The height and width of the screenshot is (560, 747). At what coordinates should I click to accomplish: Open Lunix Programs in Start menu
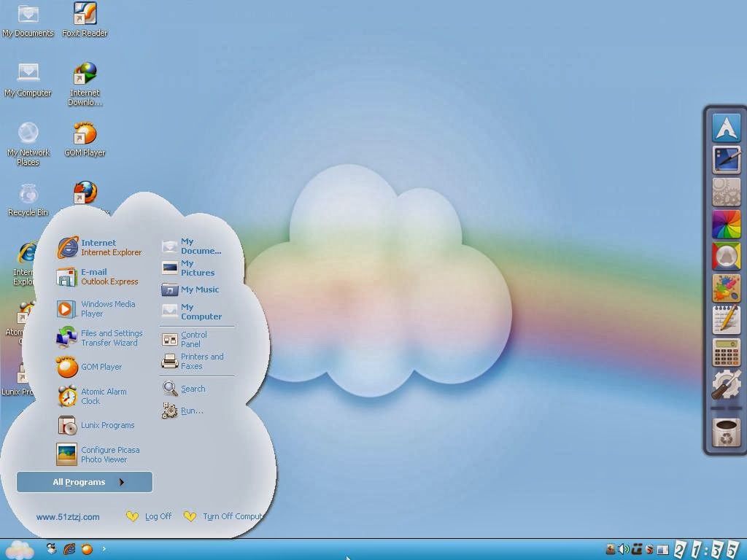[96, 425]
